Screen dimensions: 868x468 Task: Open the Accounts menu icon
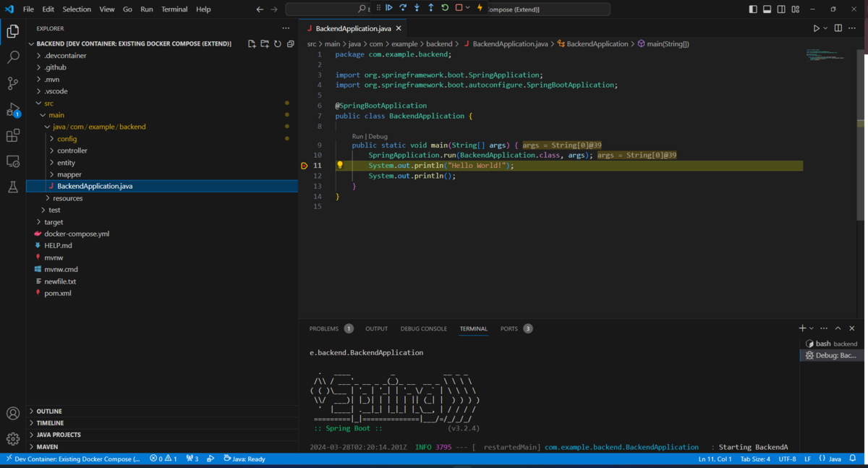tap(13, 414)
